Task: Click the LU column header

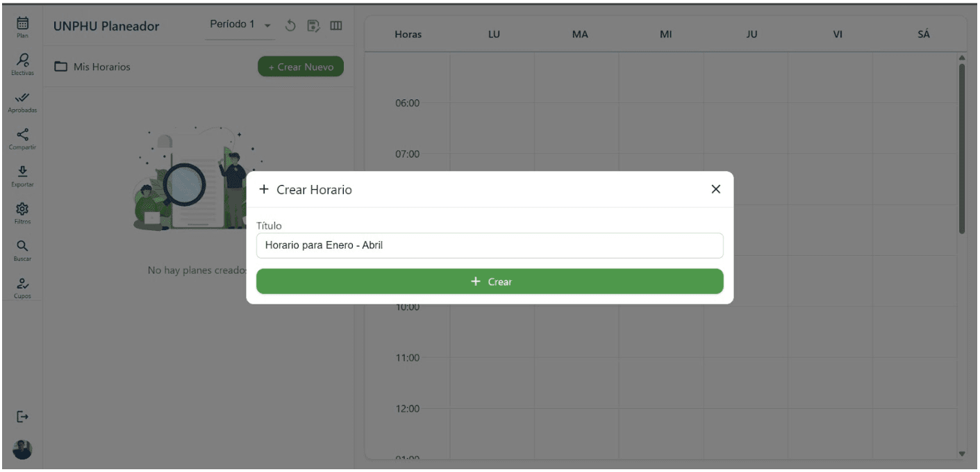Action: point(494,34)
